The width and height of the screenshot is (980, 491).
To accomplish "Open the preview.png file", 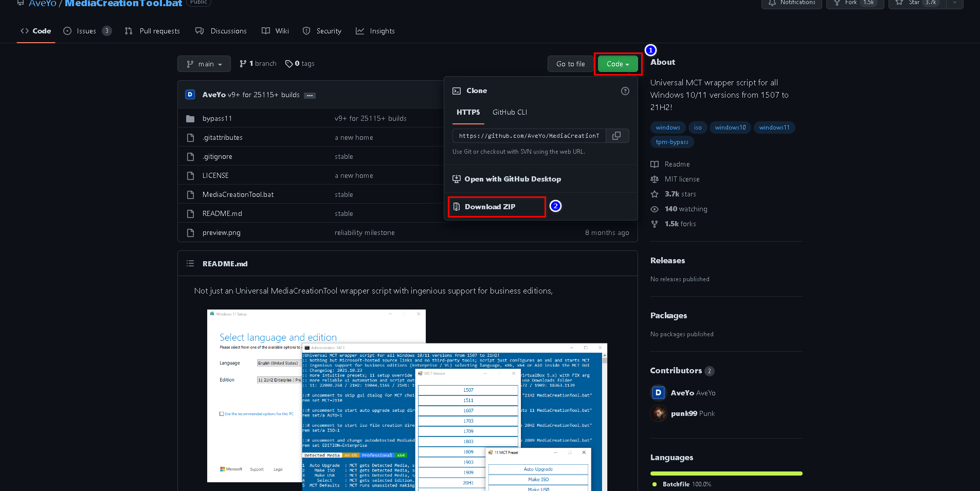I will [x=222, y=232].
